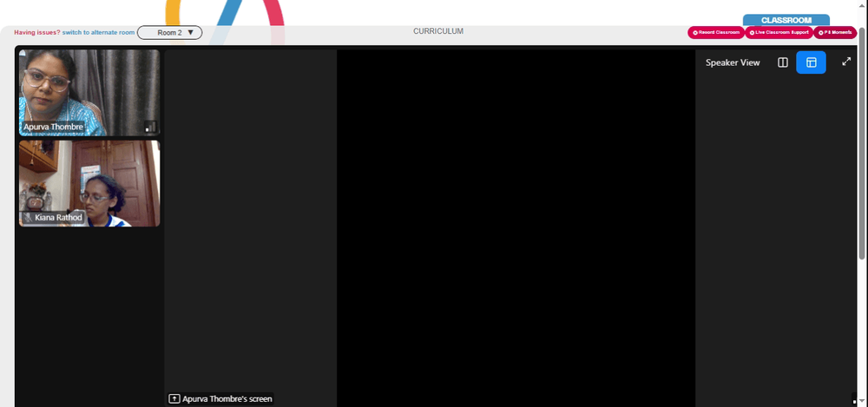Click the scrollbar down arrow
The width and height of the screenshot is (868, 407).
click(x=862, y=402)
